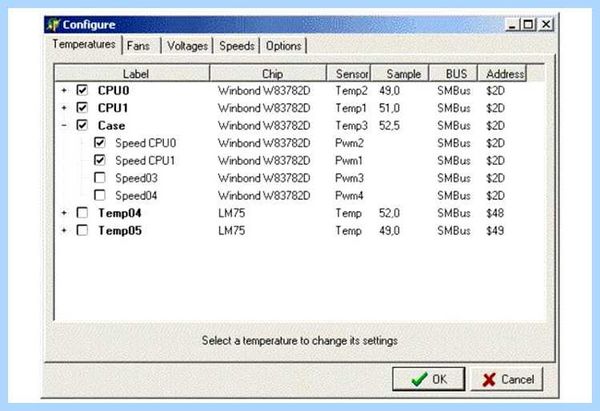
Task: Collapse the Case tree node
Action: point(64,126)
